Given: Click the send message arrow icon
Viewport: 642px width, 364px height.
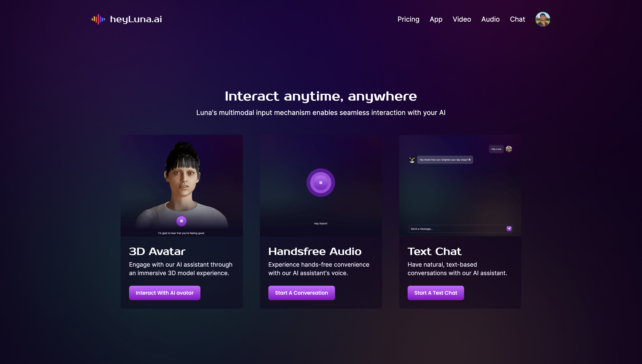Looking at the screenshot, I should (509, 229).
